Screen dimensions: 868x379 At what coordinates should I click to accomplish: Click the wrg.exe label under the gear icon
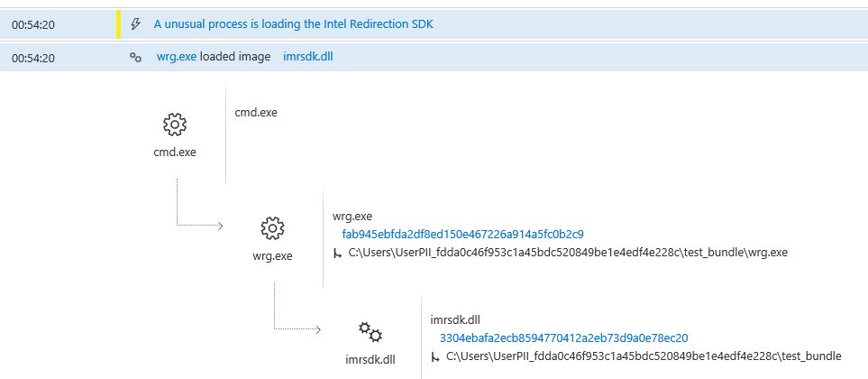click(272, 256)
